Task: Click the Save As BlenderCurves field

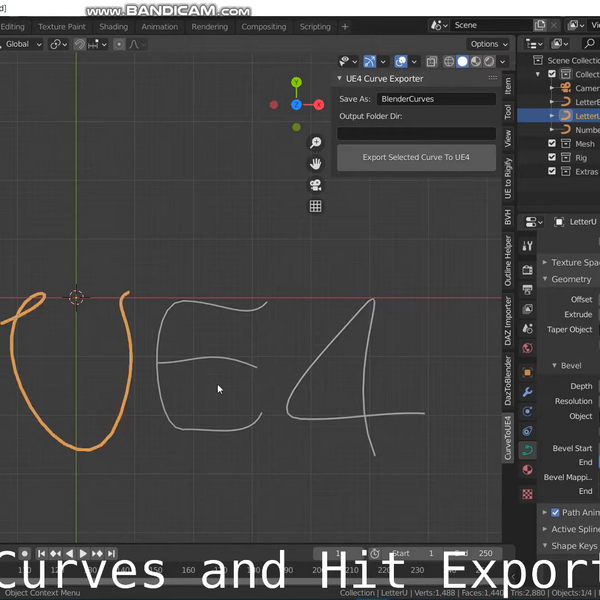Action: 436,99
